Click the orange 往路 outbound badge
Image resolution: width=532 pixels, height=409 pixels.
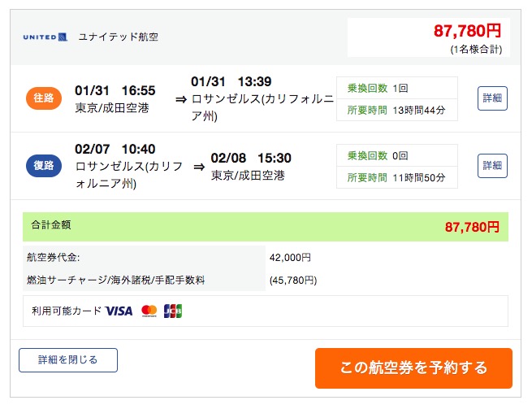tap(43, 98)
